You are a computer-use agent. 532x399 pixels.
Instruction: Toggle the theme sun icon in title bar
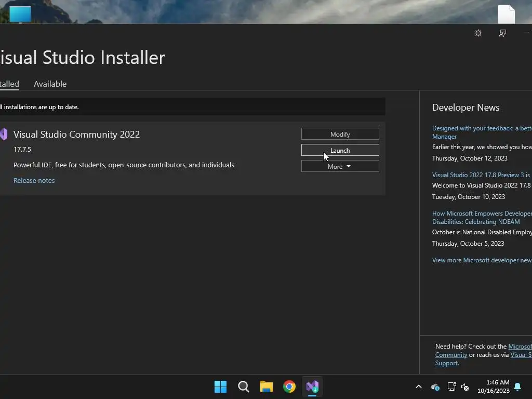478,33
